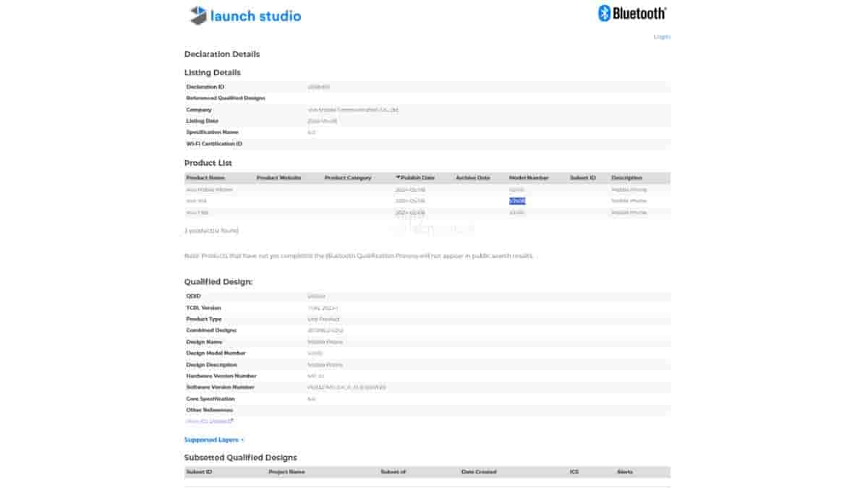The height and width of the screenshot is (488, 868).
Task: Click the Archive Date column header
Action: click(x=472, y=178)
